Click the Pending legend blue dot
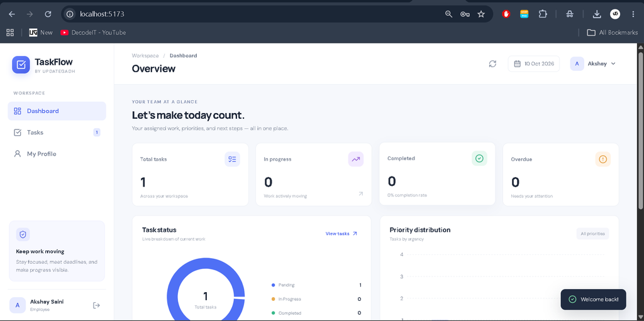 coord(273,285)
